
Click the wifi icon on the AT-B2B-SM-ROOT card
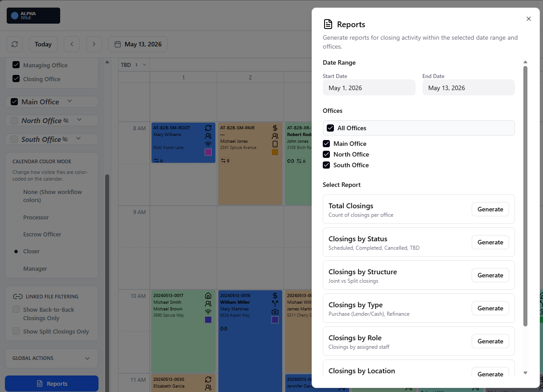[208, 144]
